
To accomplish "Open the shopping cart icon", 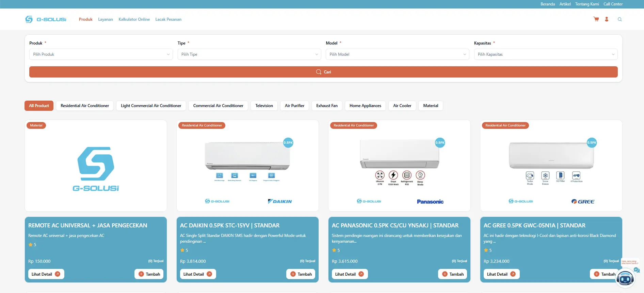I will (596, 19).
